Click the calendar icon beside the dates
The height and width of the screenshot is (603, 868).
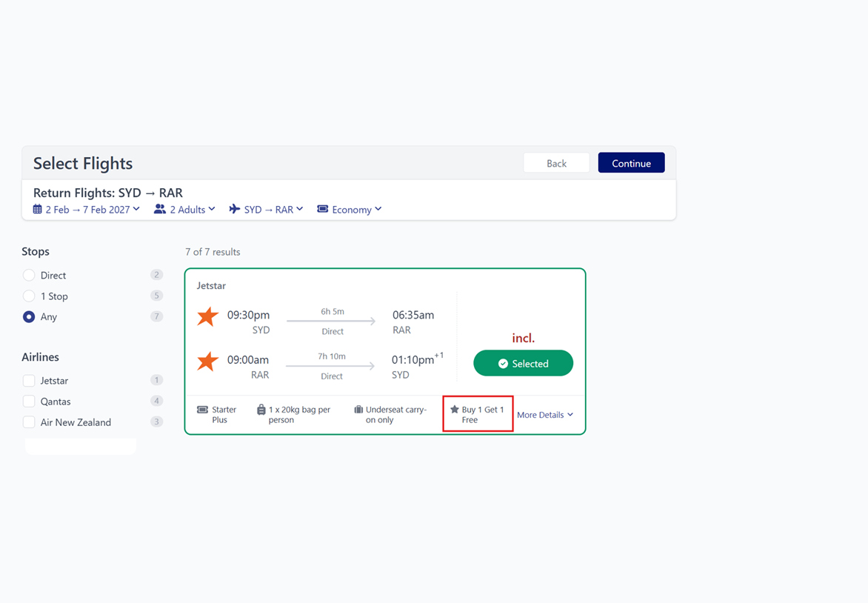point(37,210)
